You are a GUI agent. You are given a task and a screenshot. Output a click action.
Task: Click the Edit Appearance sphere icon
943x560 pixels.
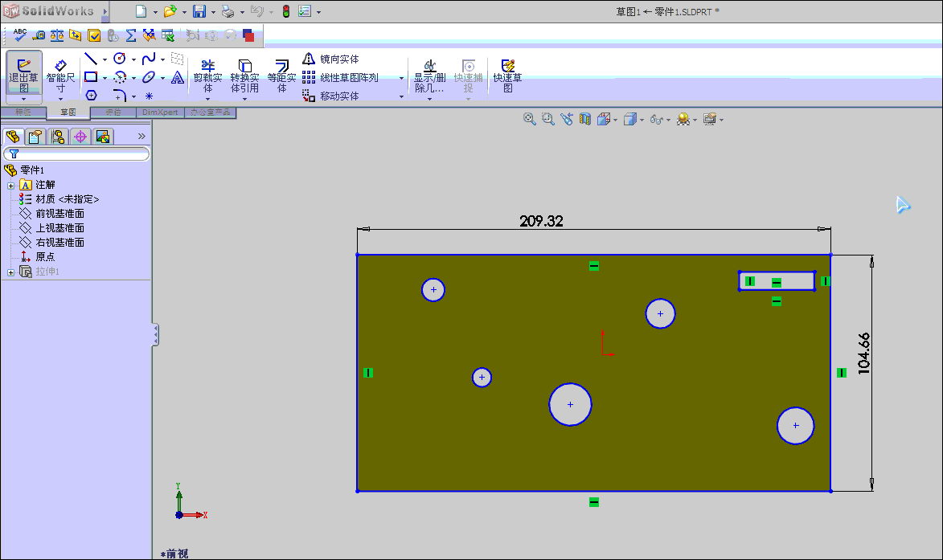683,119
